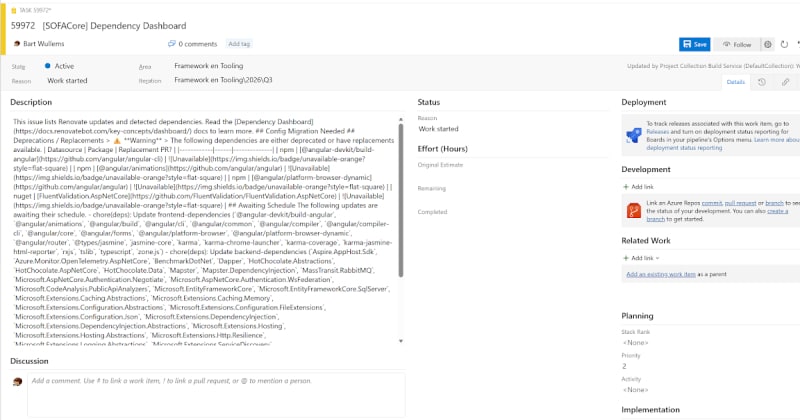The height and width of the screenshot is (420, 800).
Task: Open deployment status reporting link
Action: tap(684, 148)
